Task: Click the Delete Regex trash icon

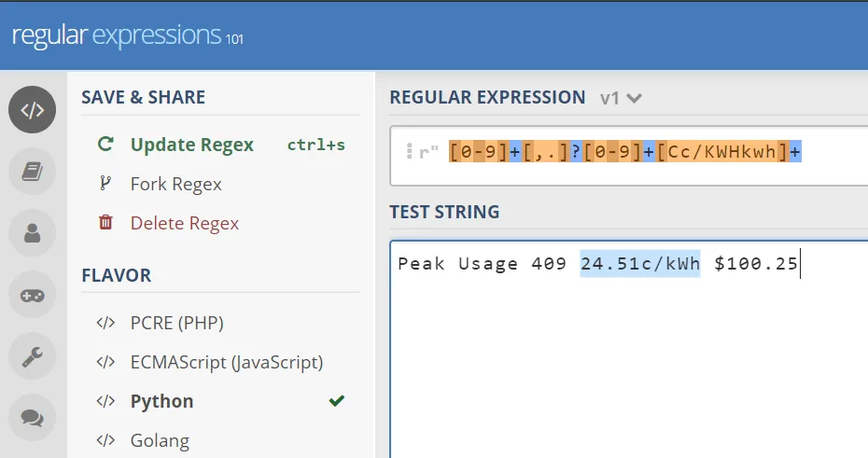Action: pyautogui.click(x=105, y=223)
